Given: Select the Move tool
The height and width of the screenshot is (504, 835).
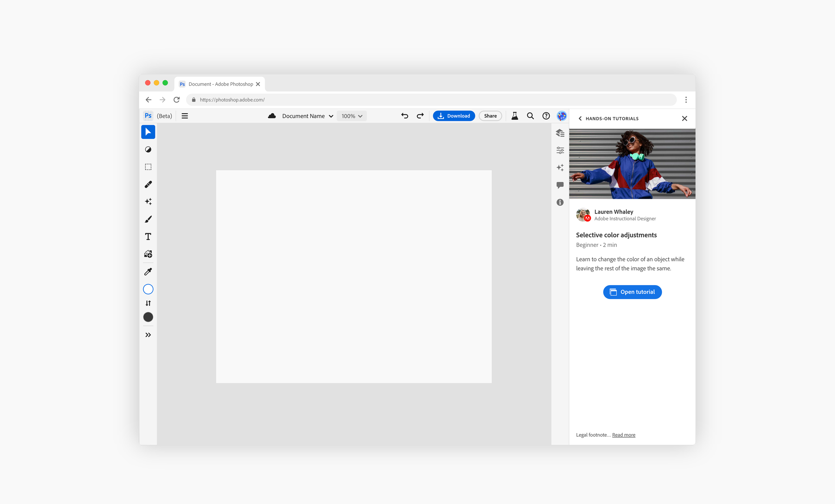Looking at the screenshot, I should (x=148, y=132).
